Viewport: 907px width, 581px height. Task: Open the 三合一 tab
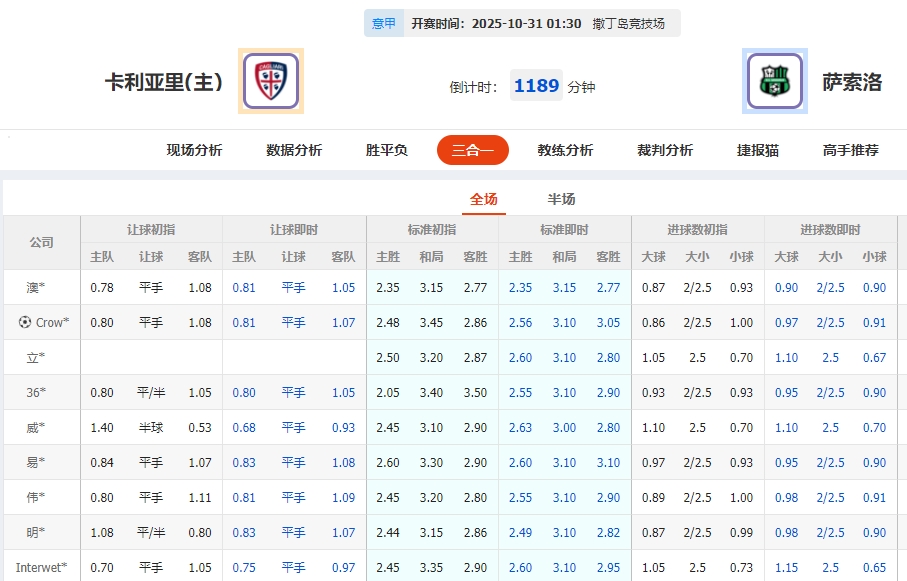tap(471, 150)
